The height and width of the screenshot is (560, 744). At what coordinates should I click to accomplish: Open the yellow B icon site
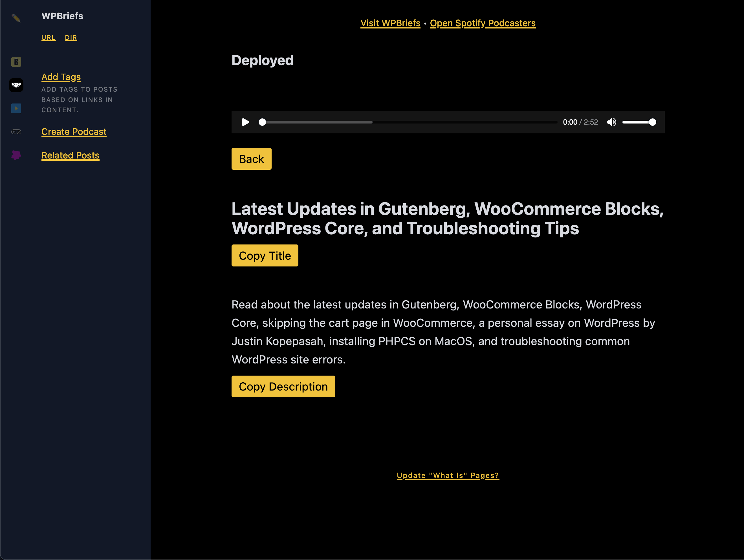(x=16, y=62)
